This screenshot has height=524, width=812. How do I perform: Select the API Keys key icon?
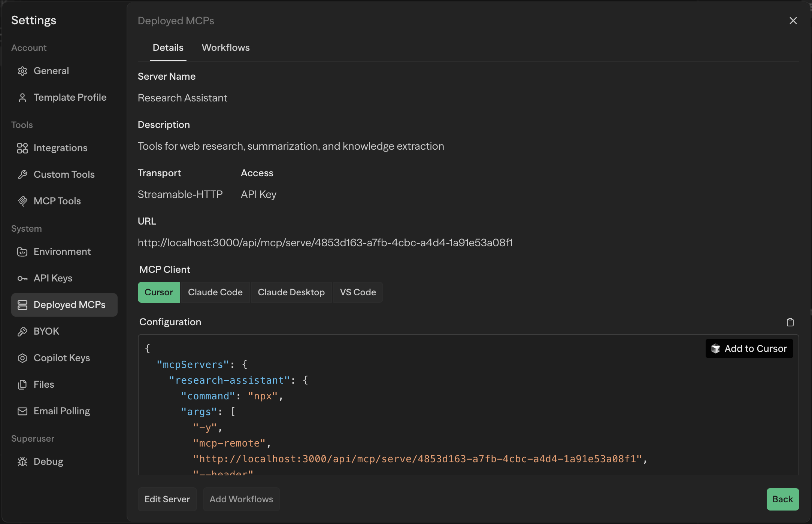pos(22,278)
